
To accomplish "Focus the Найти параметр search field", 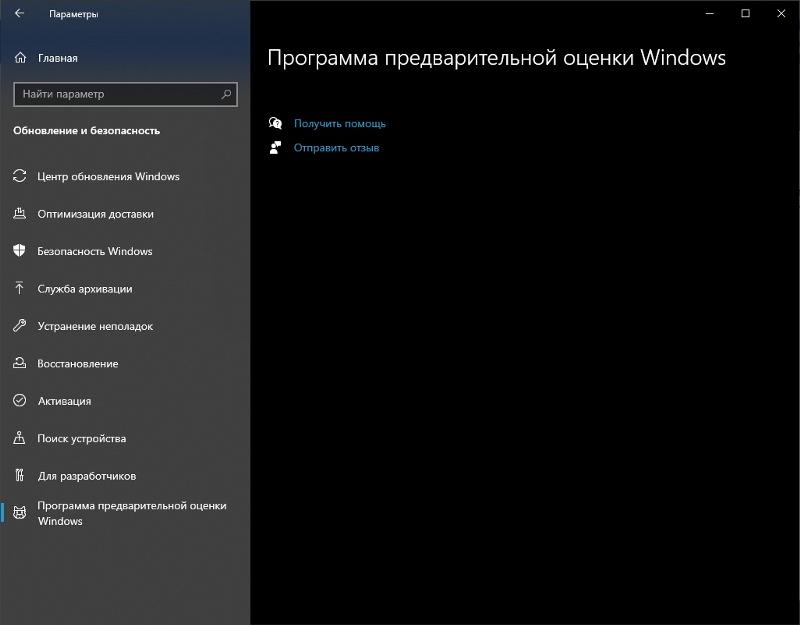I will [x=125, y=94].
